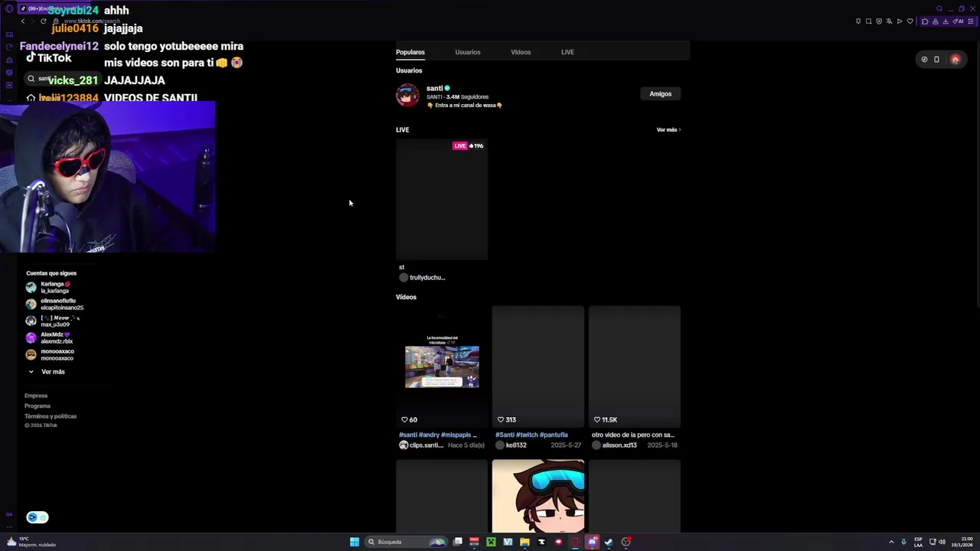
Task: Open the Windows Start menu
Action: point(354,542)
